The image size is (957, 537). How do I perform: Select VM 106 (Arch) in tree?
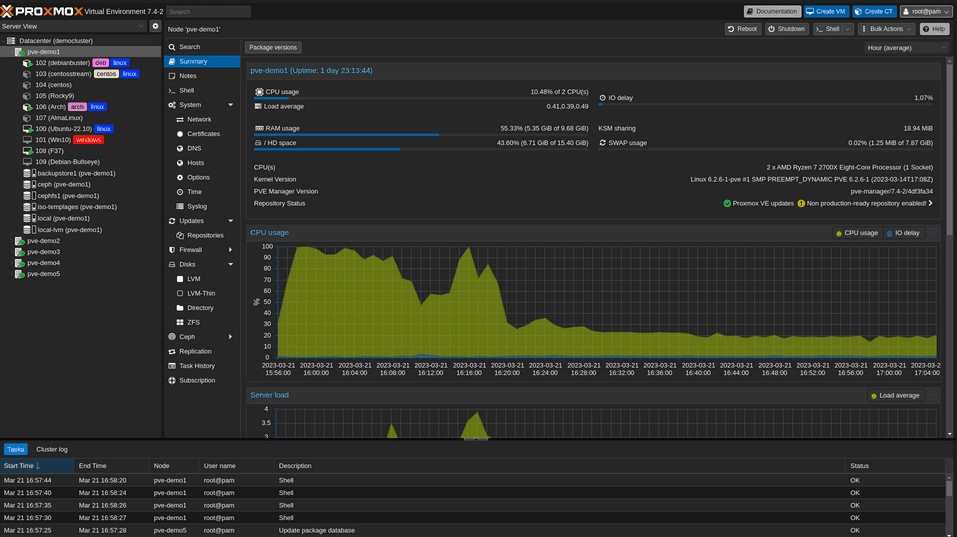coord(50,107)
